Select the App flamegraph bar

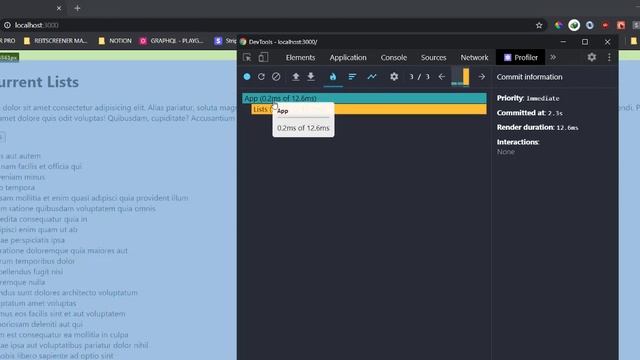point(364,98)
